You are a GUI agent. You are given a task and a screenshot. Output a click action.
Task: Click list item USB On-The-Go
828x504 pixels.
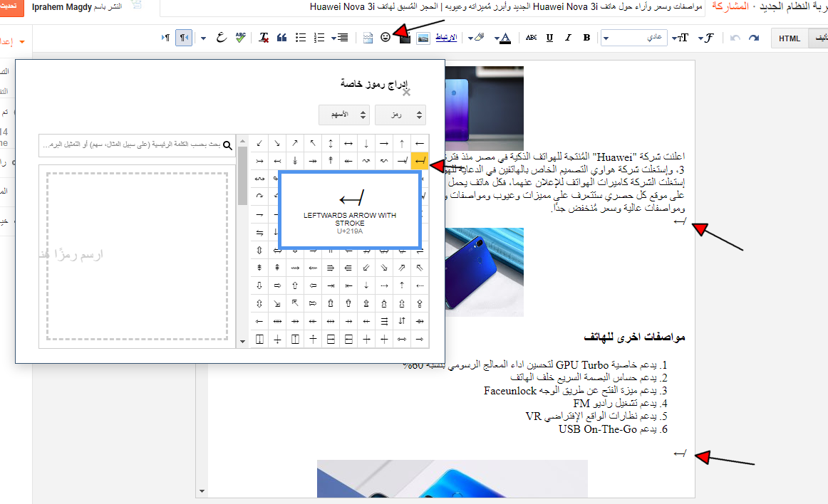(x=613, y=429)
